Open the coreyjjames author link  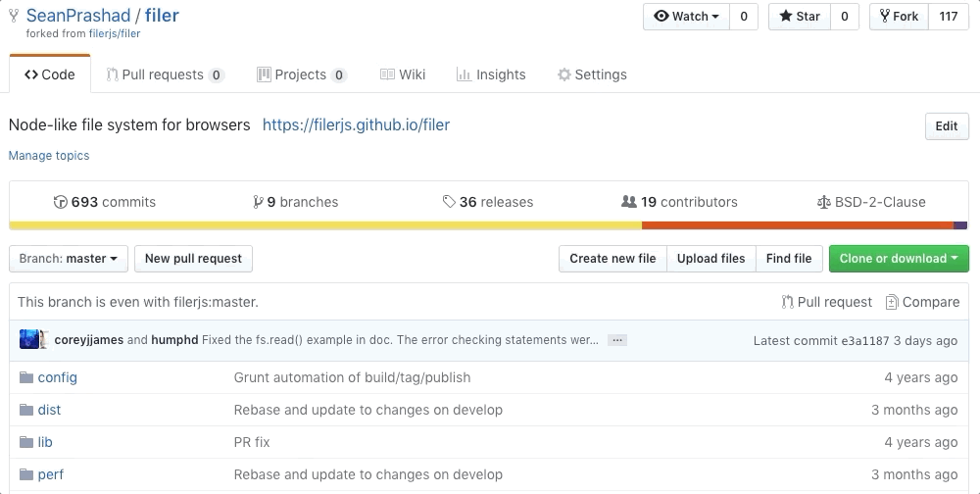(89, 340)
